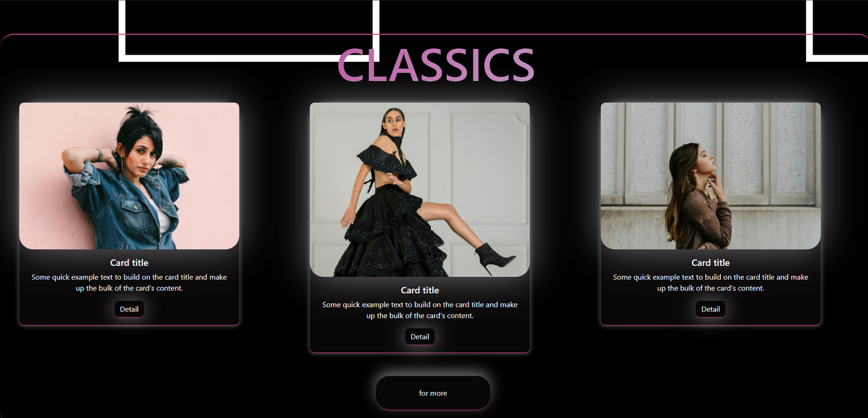868x418 pixels.
Task: Click description text in denim jacket card
Action: (129, 283)
